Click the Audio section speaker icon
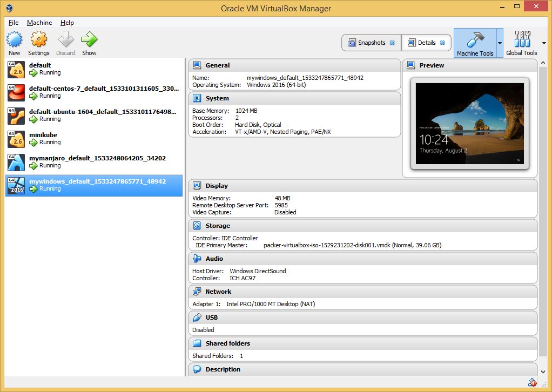 197,259
